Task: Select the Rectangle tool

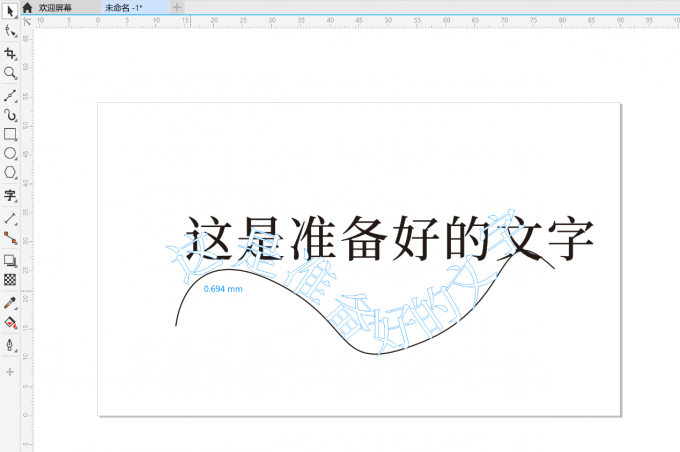Action: point(10,134)
